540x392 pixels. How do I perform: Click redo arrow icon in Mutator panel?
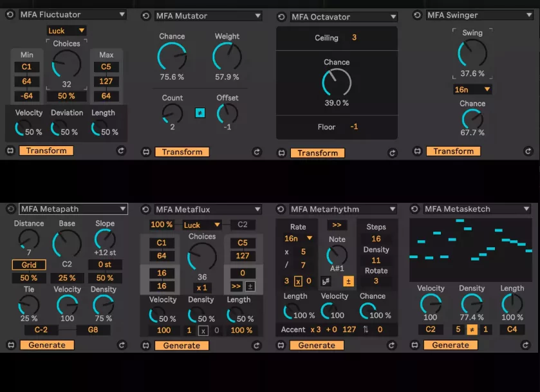[x=257, y=152]
